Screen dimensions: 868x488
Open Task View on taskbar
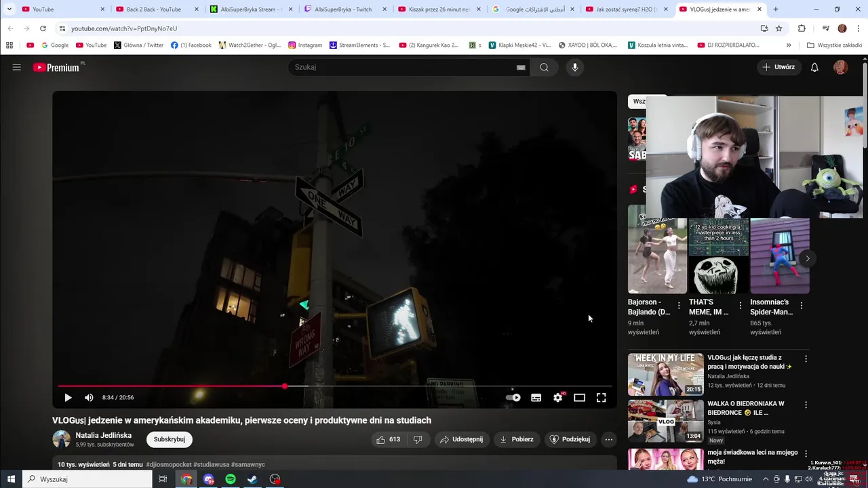163,479
